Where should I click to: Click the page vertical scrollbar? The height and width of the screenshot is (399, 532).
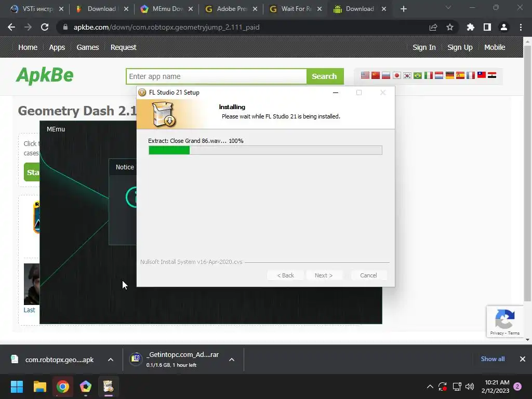pos(527,173)
